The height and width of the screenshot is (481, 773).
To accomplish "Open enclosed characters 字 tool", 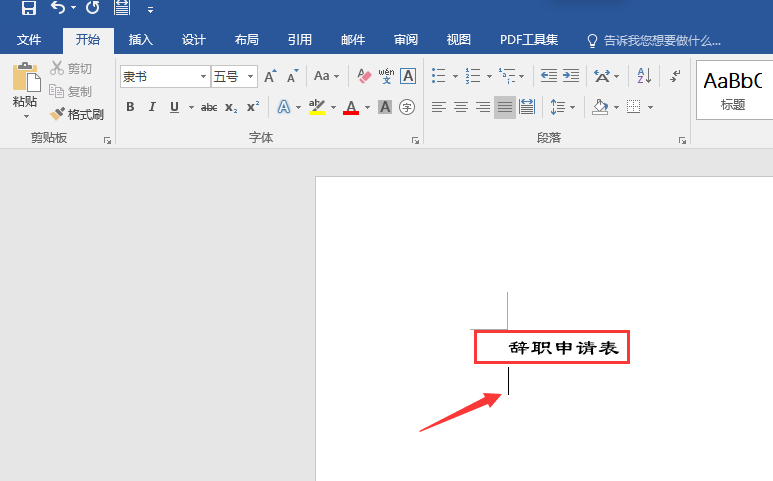I will pos(407,107).
